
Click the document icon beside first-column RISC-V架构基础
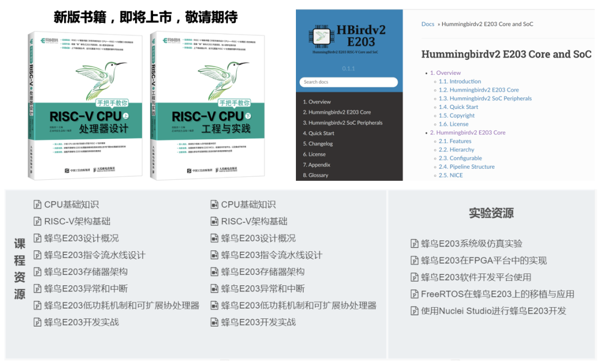pyautogui.click(x=37, y=222)
